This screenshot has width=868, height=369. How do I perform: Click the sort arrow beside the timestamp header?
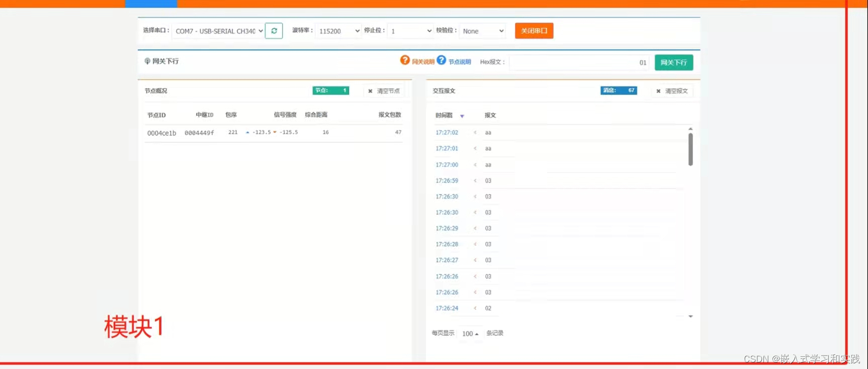pos(462,116)
